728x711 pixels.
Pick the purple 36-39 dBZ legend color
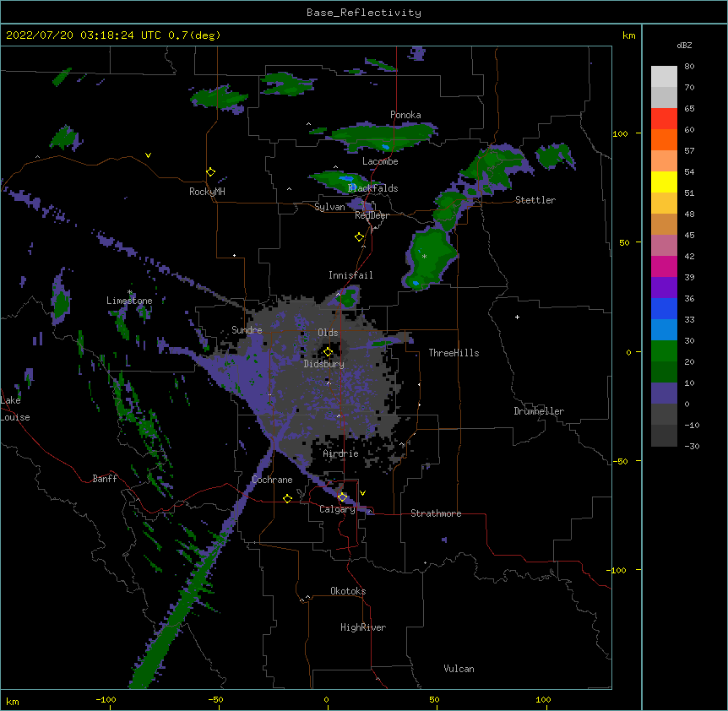click(664, 288)
